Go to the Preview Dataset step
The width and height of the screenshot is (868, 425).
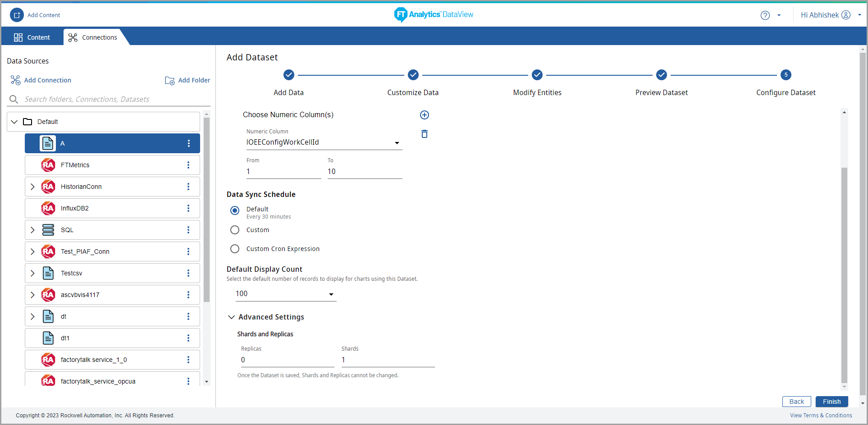tap(661, 75)
